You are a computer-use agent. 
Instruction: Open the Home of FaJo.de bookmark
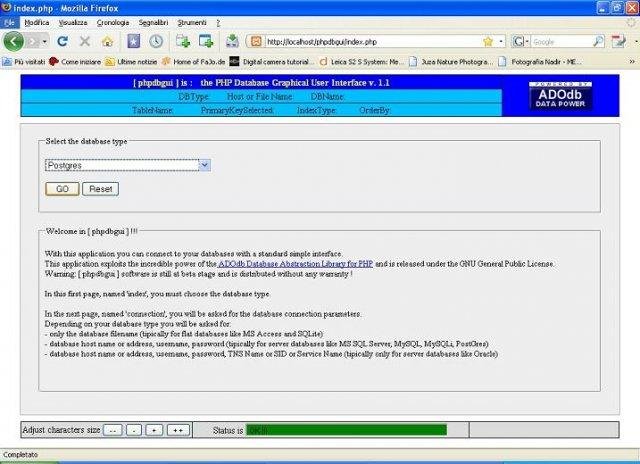(x=194, y=62)
